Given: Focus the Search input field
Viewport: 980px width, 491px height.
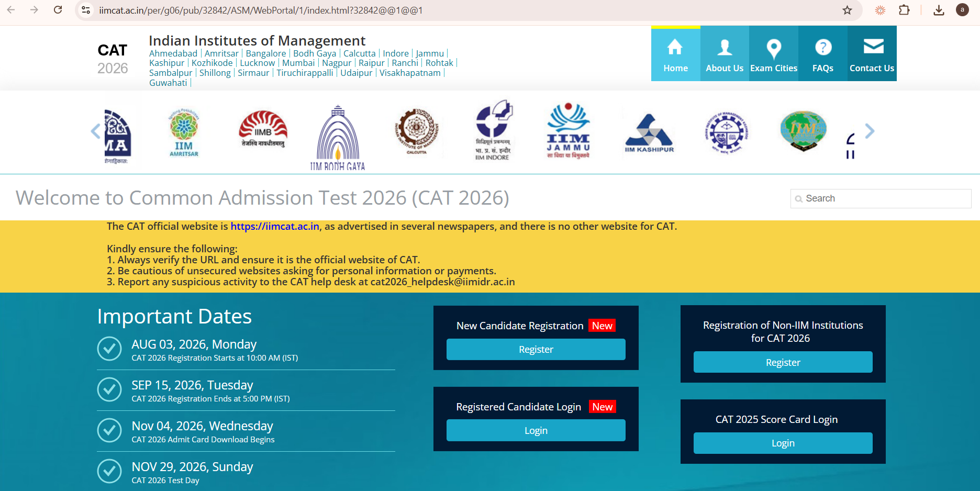Looking at the screenshot, I should (881, 198).
